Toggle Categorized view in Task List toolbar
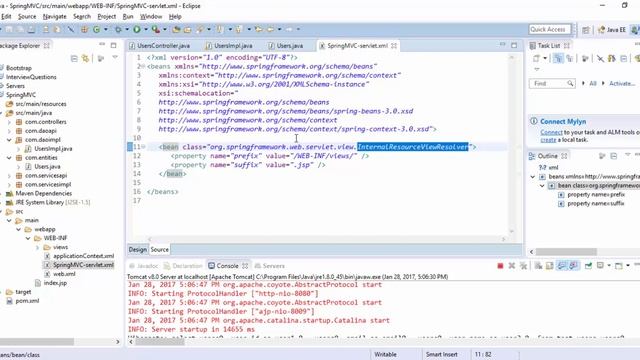This screenshot has height=360, width=640. pyautogui.click(x=558, y=59)
